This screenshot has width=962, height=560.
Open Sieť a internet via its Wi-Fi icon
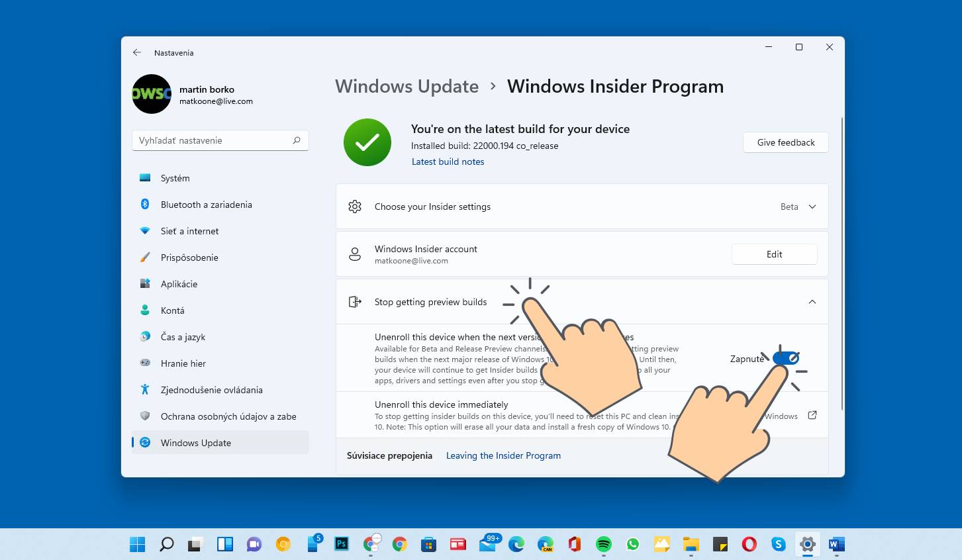145,231
